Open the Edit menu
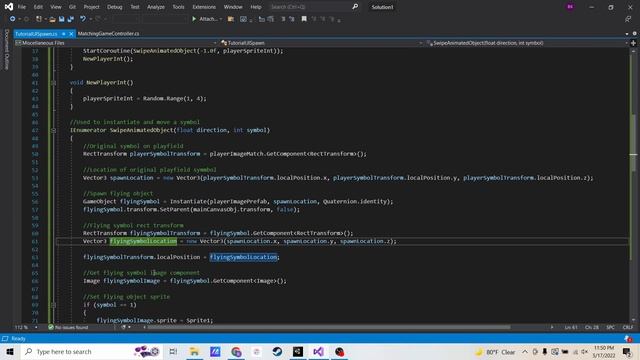This screenshot has height=360, width=640. click(38, 7)
